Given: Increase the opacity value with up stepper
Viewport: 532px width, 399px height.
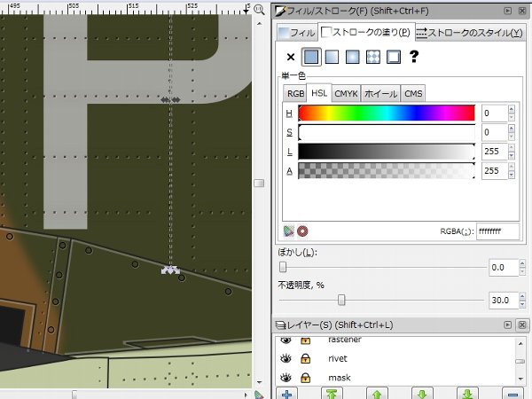Looking at the screenshot, I should coord(522,296).
